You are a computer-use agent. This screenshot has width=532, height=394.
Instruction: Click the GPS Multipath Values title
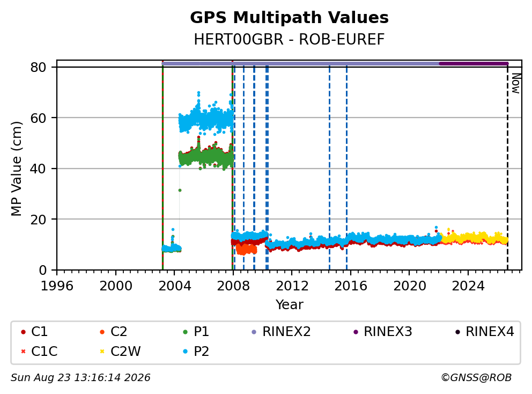(x=289, y=18)
